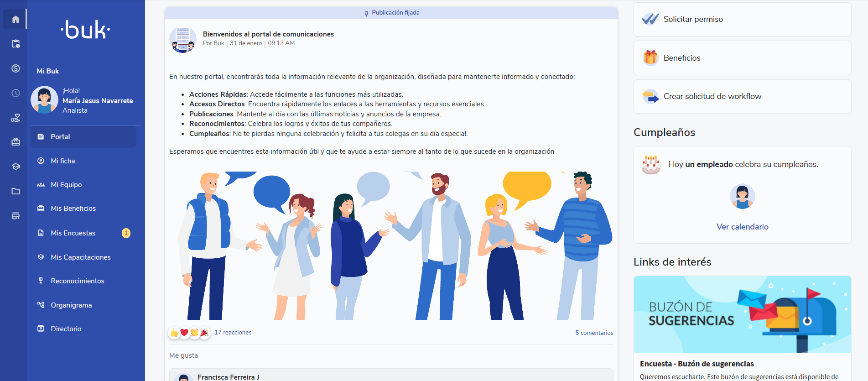Screen dimensions: 868x381
Task: Select the hand-heart icon in left rail
Action: (16, 118)
